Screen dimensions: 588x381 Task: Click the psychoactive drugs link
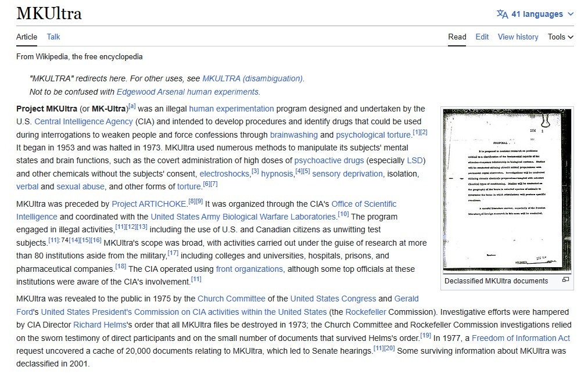(329, 160)
